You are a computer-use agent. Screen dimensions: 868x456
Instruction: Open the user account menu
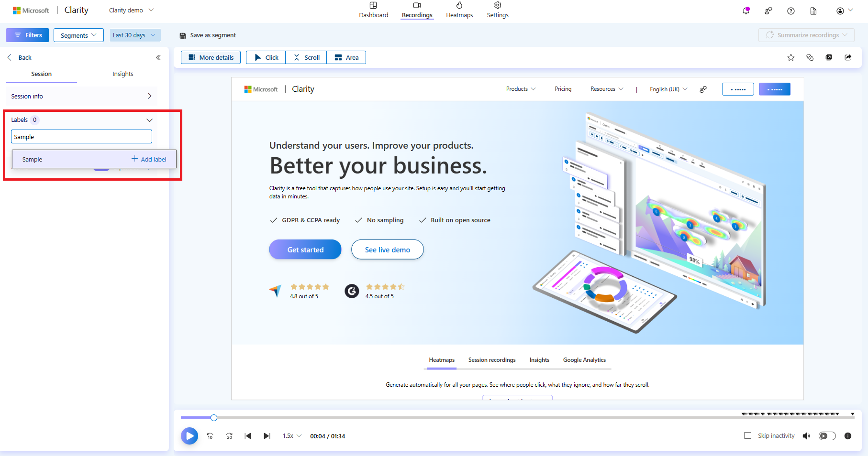click(x=844, y=11)
